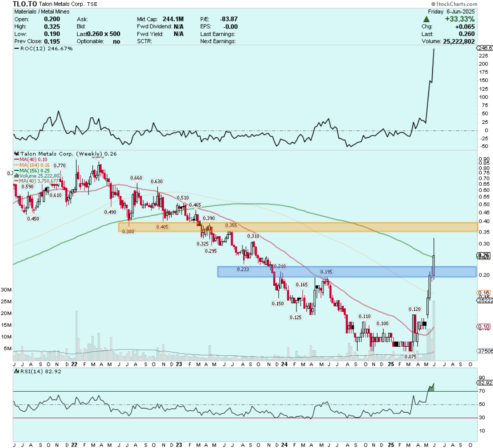Viewport: 493px width, 448px height.
Task: Click the Materials / Metal Mines sector label
Action: (x=42, y=12)
